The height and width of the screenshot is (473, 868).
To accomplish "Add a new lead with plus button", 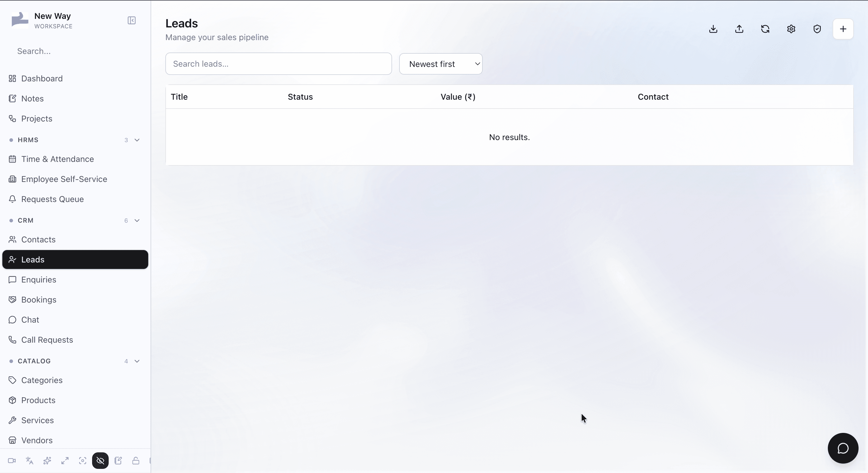I will [843, 29].
